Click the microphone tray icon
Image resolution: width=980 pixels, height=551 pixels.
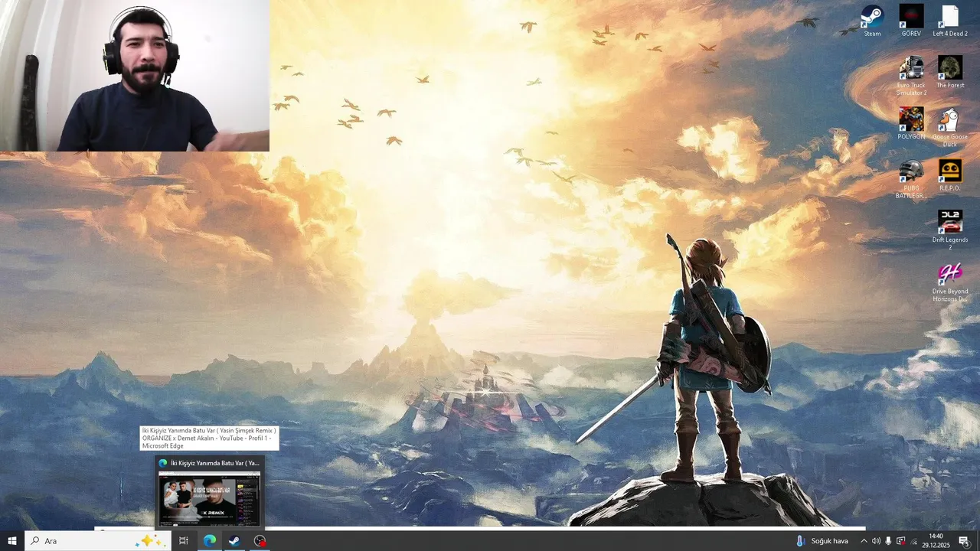pos(888,541)
